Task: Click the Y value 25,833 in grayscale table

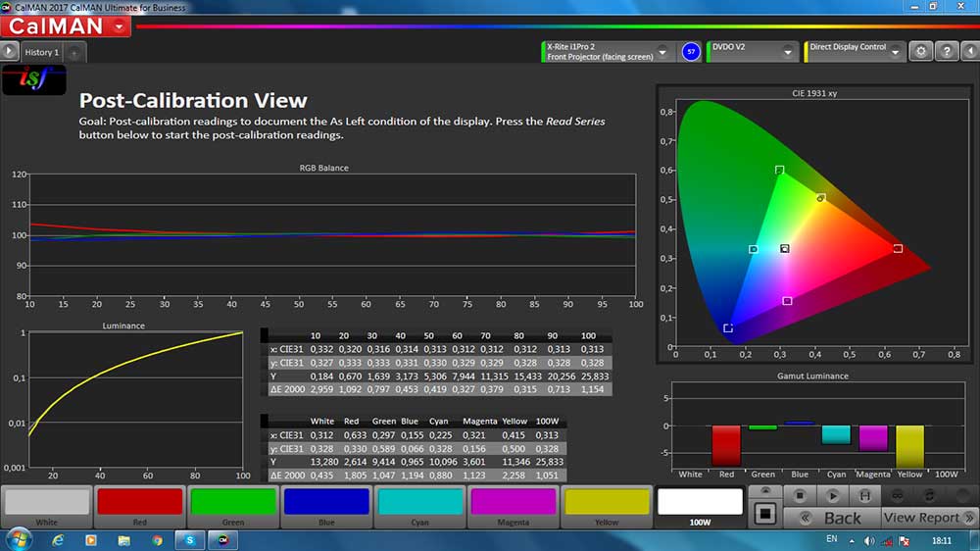Action: pos(595,376)
